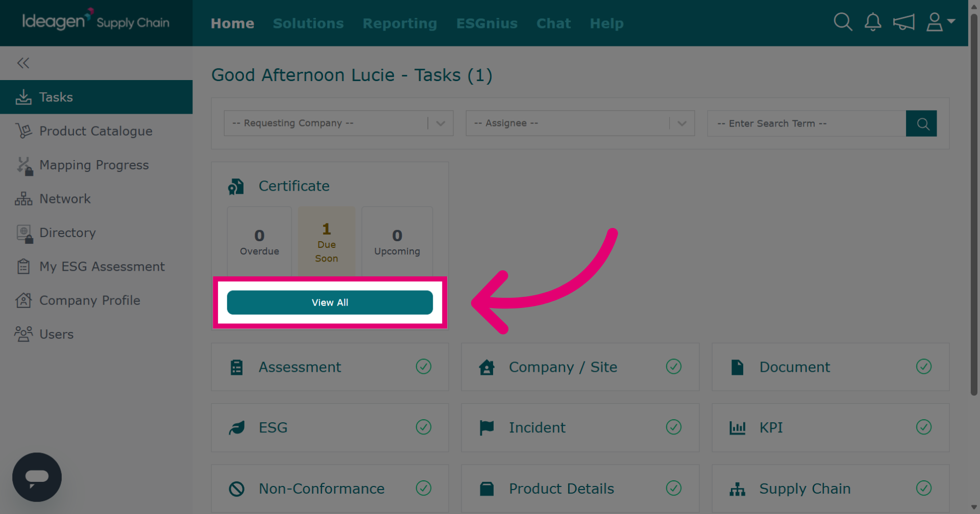Screen dimensions: 980x514
Task: Open the Document card
Action: click(x=830, y=367)
